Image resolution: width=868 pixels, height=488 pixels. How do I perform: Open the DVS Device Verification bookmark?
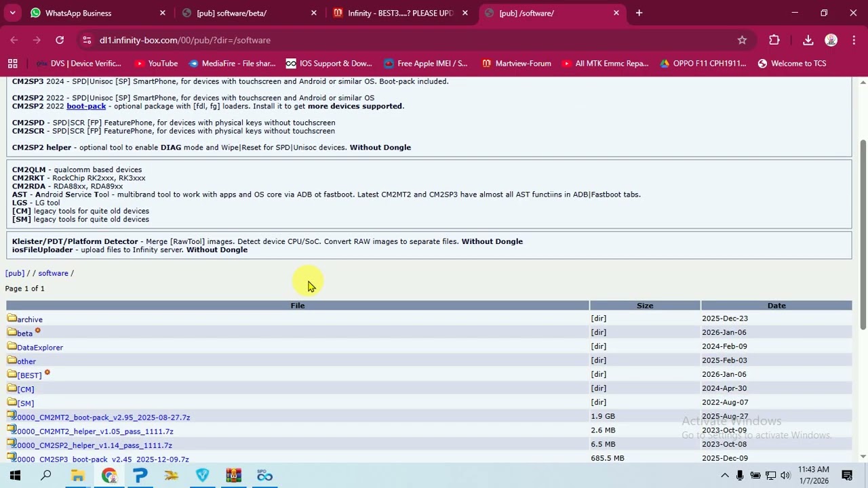tap(79, 64)
